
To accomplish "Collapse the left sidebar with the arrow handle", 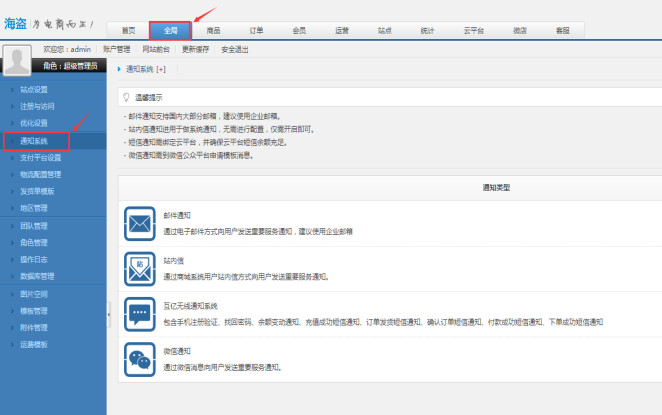I will pyautogui.click(x=109, y=314).
